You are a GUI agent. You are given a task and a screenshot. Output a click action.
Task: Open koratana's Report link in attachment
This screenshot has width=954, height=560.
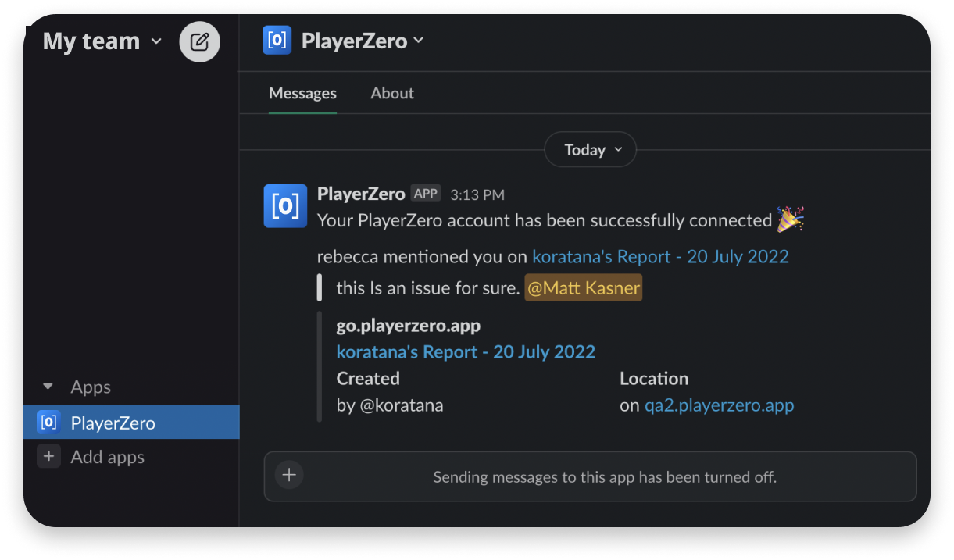click(x=466, y=352)
